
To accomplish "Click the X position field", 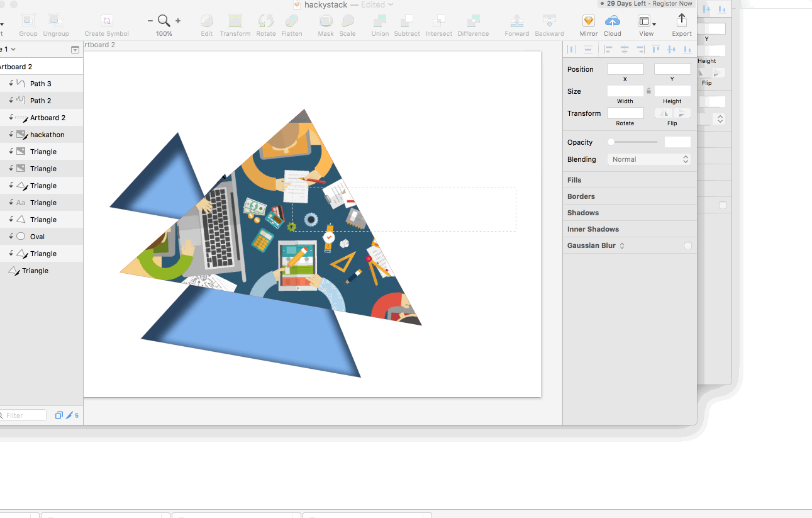I will pyautogui.click(x=625, y=69).
